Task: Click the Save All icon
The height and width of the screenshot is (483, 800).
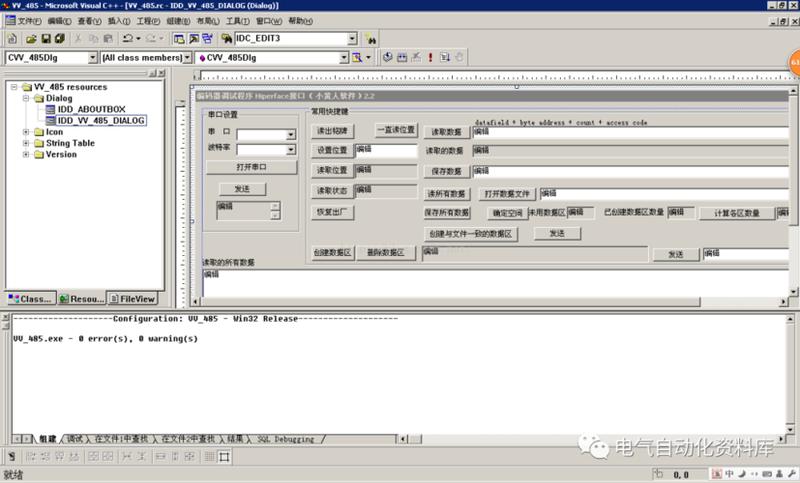Action: (60, 39)
